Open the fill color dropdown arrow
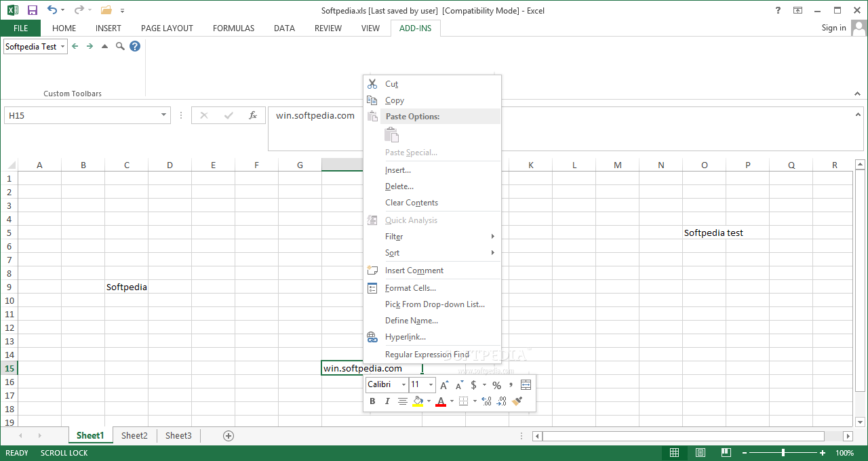This screenshot has width=868, height=461. click(x=429, y=401)
